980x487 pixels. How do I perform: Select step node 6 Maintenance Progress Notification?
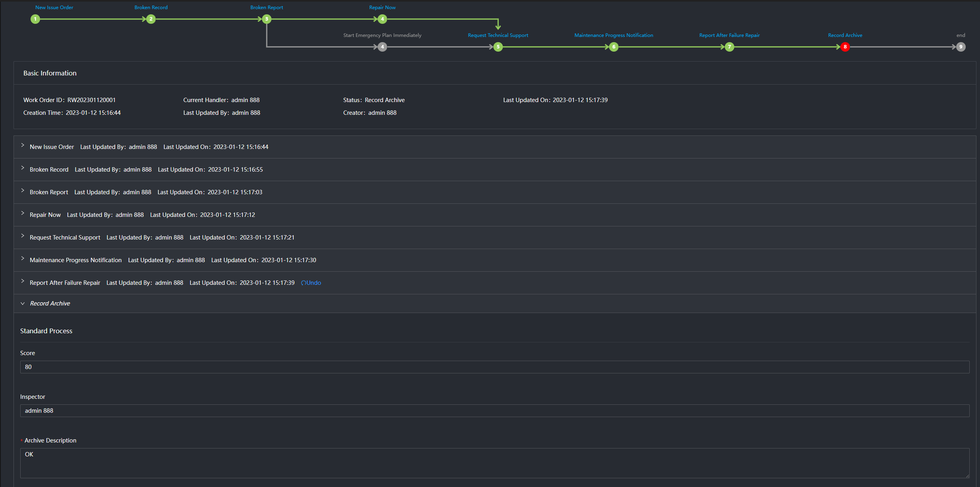(x=613, y=46)
